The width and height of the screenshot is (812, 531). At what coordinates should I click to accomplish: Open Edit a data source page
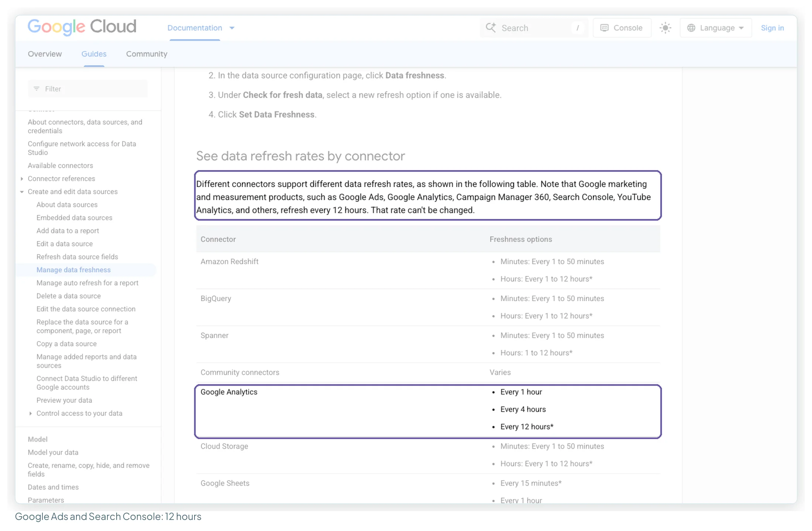(64, 244)
